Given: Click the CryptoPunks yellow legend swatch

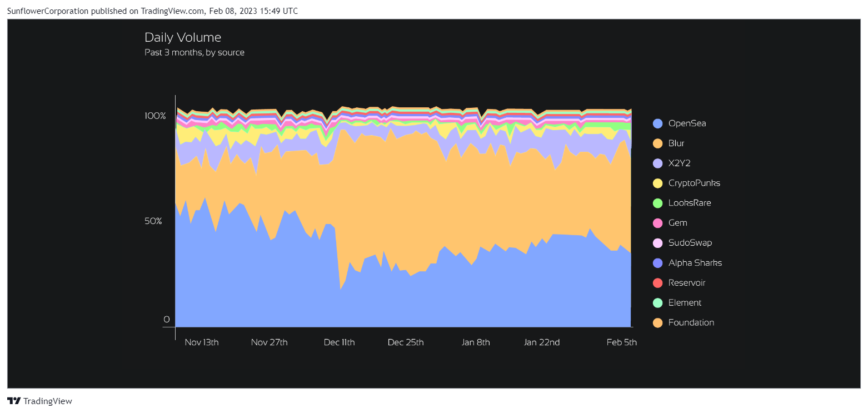Looking at the screenshot, I should pyautogui.click(x=658, y=183).
